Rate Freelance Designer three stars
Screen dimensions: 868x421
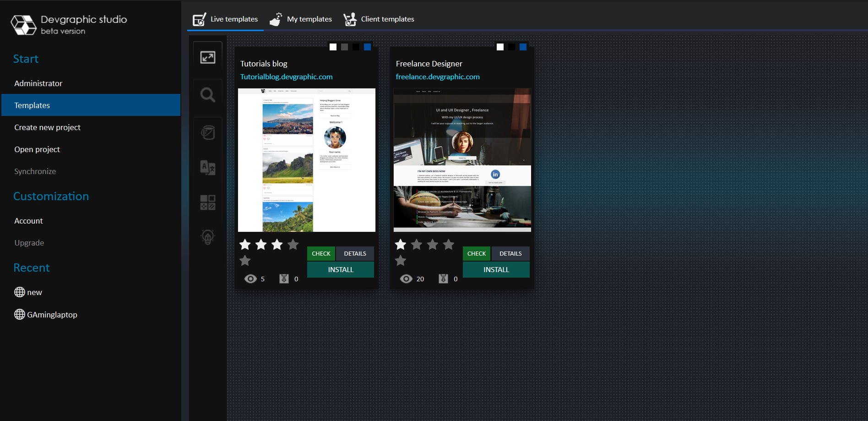433,245
